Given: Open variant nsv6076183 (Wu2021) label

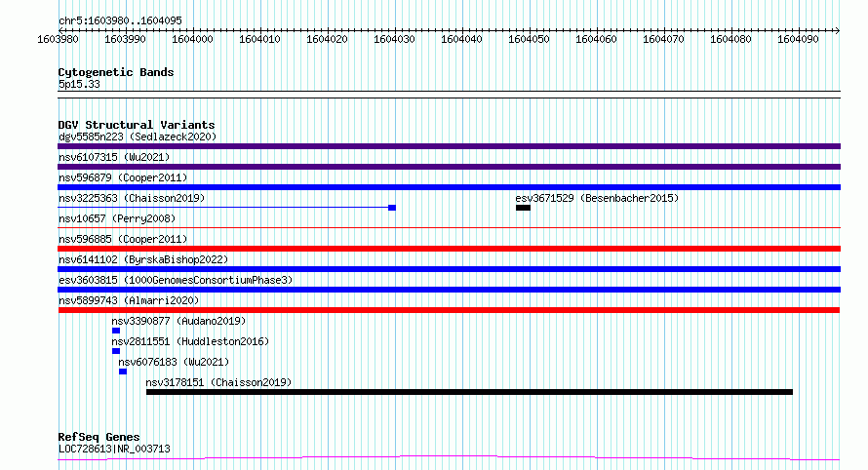Looking at the screenshot, I should tap(174, 362).
